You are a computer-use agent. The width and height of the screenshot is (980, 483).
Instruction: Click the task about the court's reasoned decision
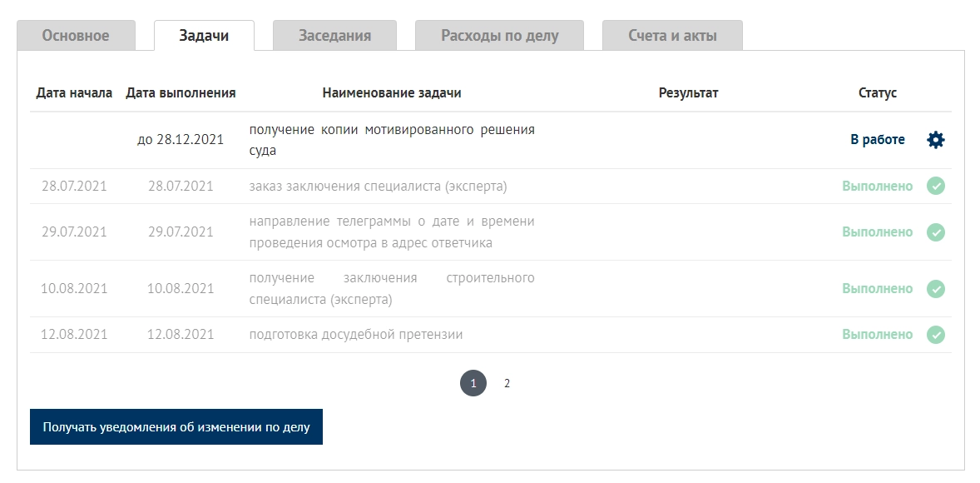pos(392,140)
